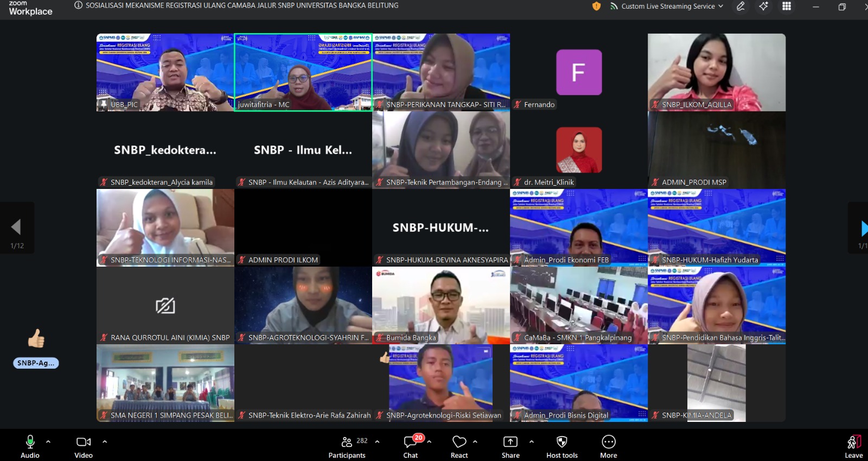Click the Share screen icon
The width and height of the screenshot is (868, 461).
point(510,442)
